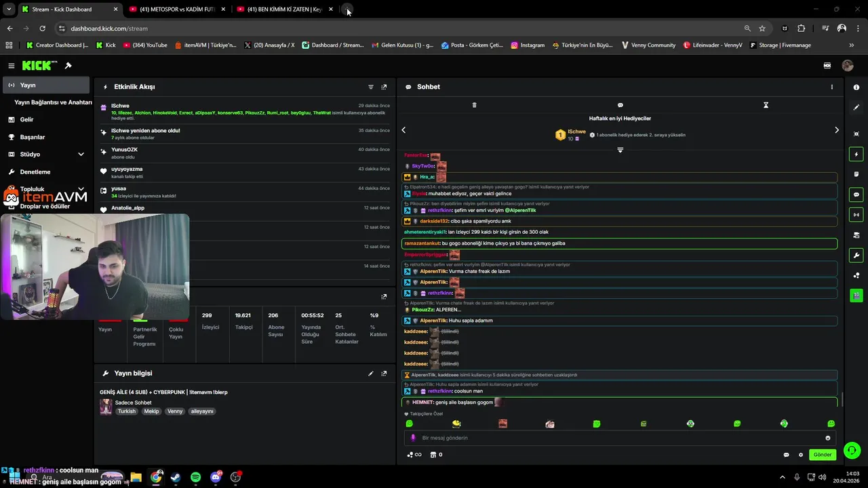Click the trash icon in chat toolbar
868x488 pixels.
(474, 105)
